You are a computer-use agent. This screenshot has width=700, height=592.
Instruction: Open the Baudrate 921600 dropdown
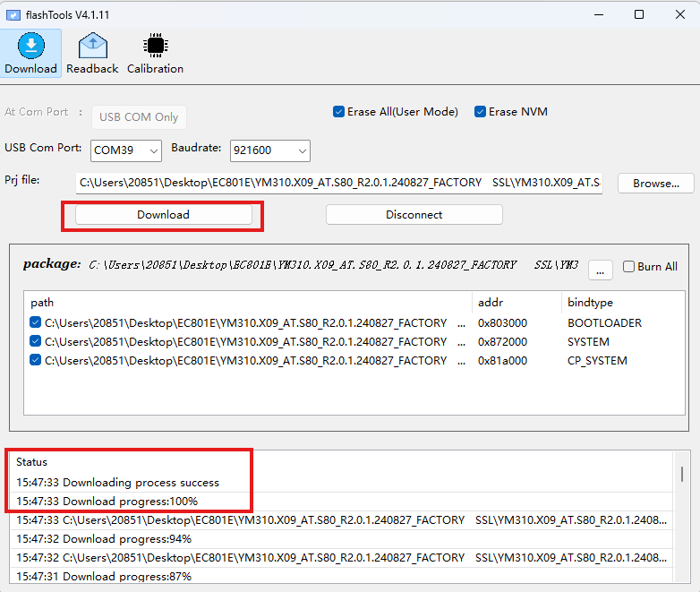269,150
